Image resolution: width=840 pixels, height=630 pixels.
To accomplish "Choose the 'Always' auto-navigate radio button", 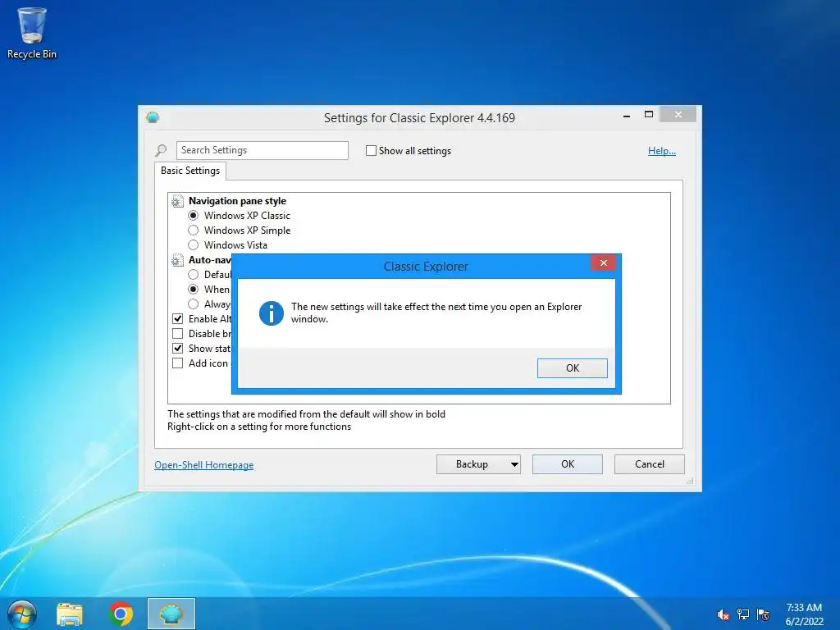I will click(x=194, y=304).
